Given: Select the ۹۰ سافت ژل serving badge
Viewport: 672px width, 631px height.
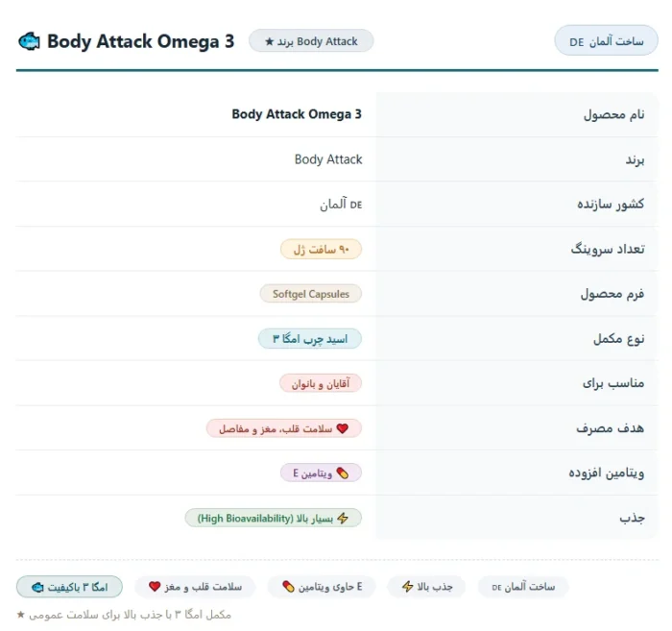Looking at the screenshot, I should [321, 249].
